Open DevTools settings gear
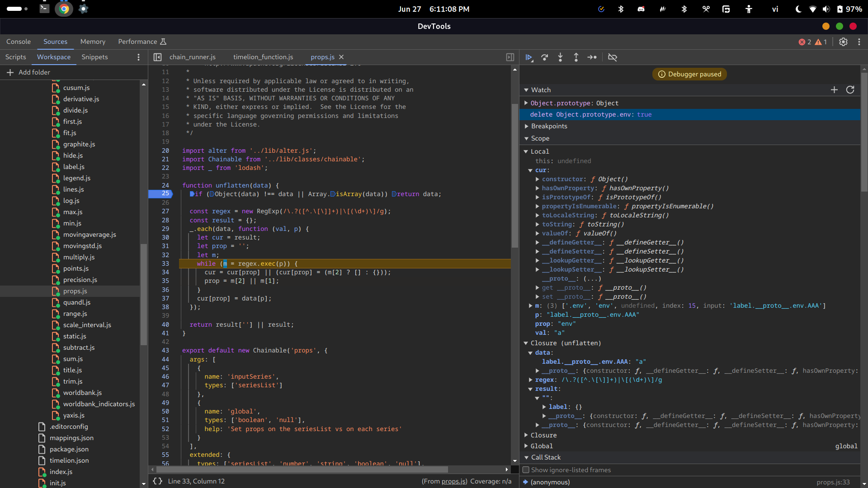The height and width of the screenshot is (488, 868). [844, 42]
